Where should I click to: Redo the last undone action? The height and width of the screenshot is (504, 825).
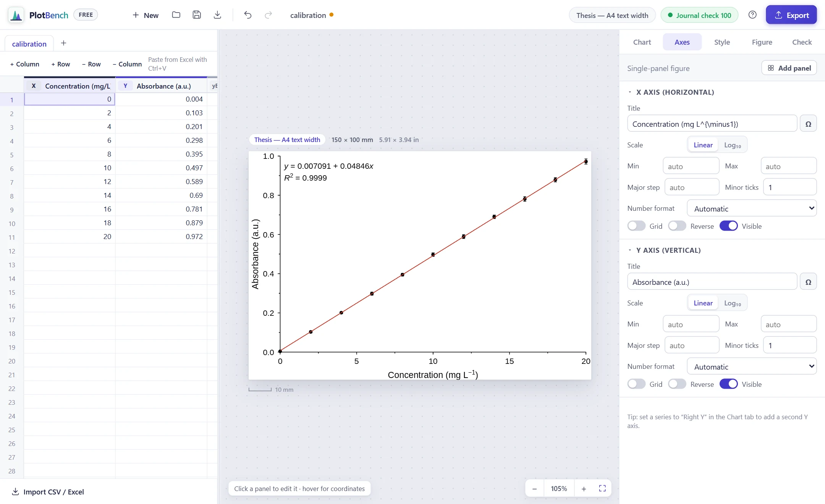tap(269, 15)
